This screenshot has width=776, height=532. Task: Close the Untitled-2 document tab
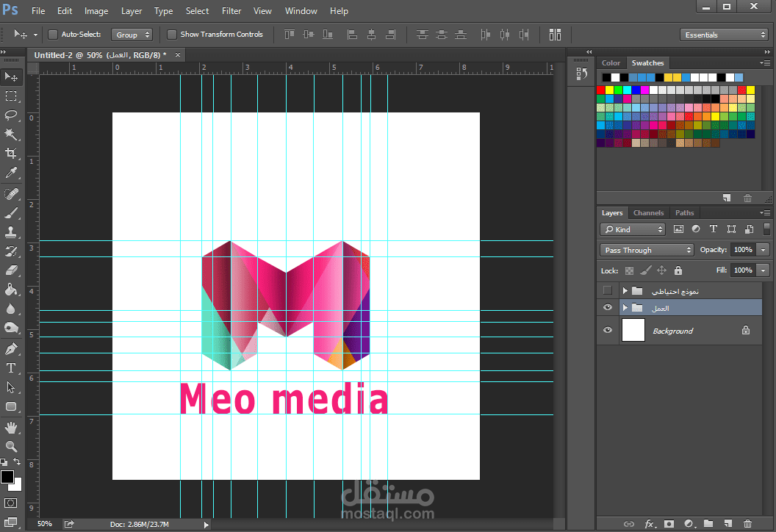[178, 55]
